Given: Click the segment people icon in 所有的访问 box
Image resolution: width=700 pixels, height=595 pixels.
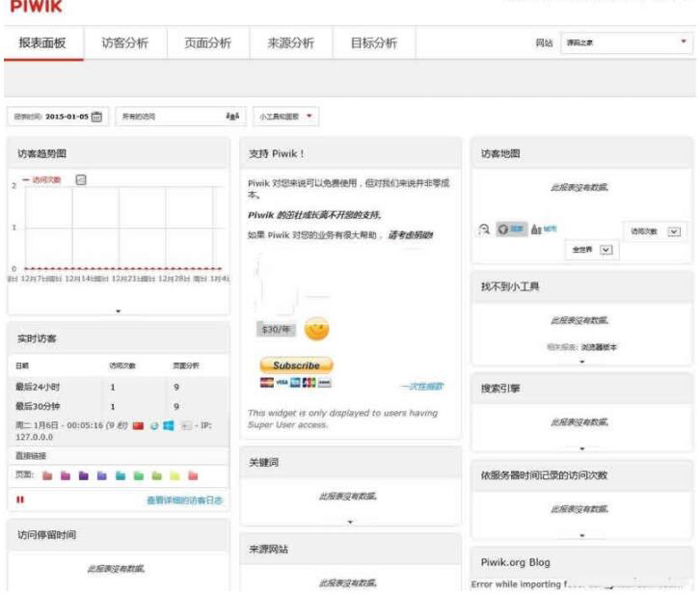Looking at the screenshot, I should coord(232,117).
